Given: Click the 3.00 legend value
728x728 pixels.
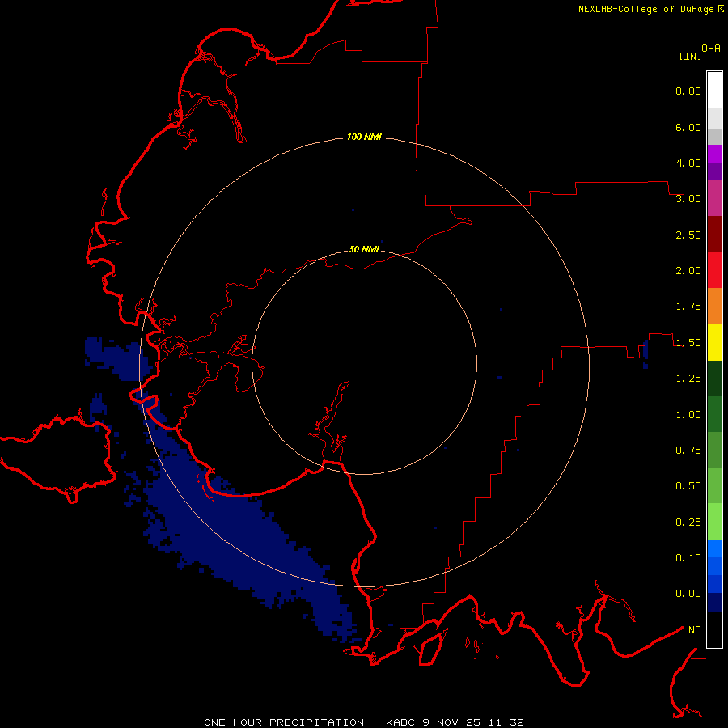Looking at the screenshot, I should 688,199.
